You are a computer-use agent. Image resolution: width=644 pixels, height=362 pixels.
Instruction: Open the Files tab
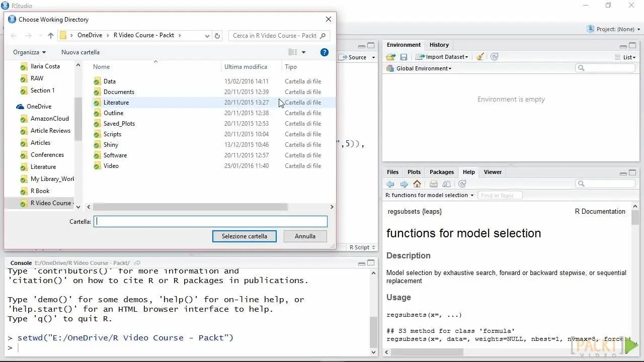[x=393, y=172]
